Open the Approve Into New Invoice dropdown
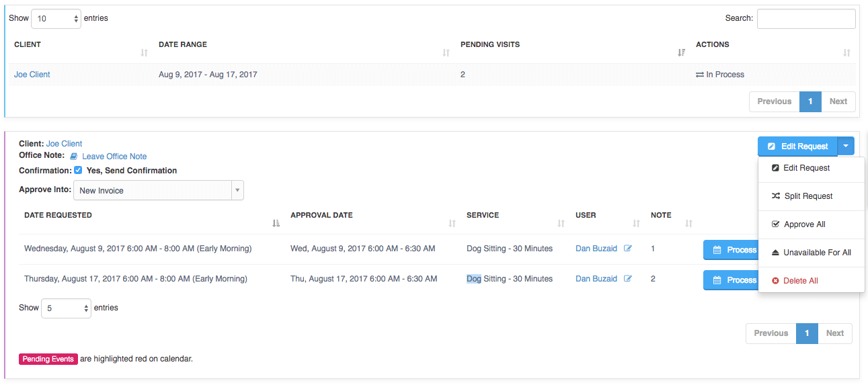The width and height of the screenshot is (868, 385). (159, 191)
